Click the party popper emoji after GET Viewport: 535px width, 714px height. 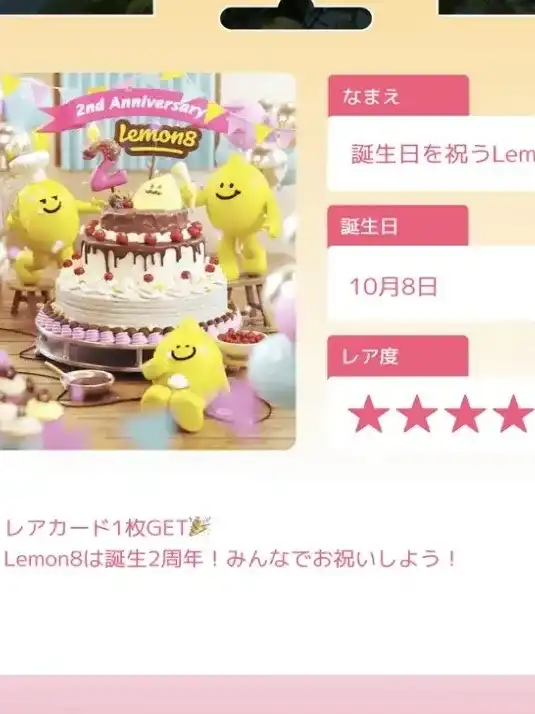pos(200,527)
